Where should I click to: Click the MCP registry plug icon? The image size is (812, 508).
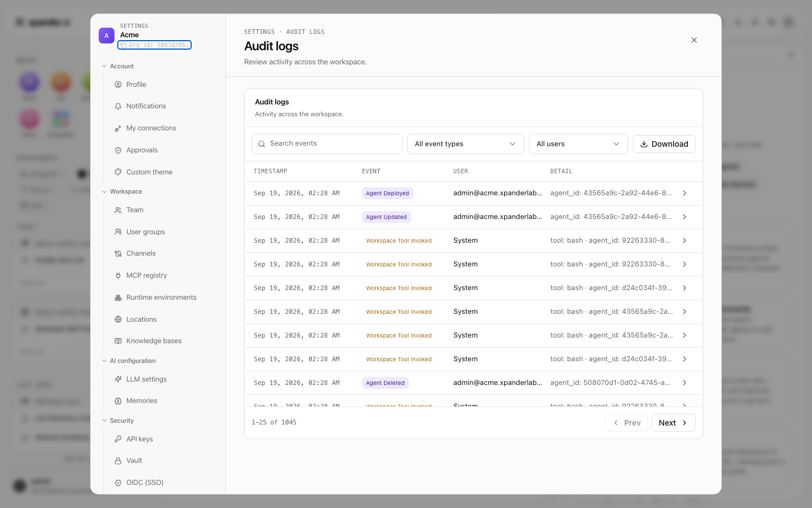click(118, 275)
